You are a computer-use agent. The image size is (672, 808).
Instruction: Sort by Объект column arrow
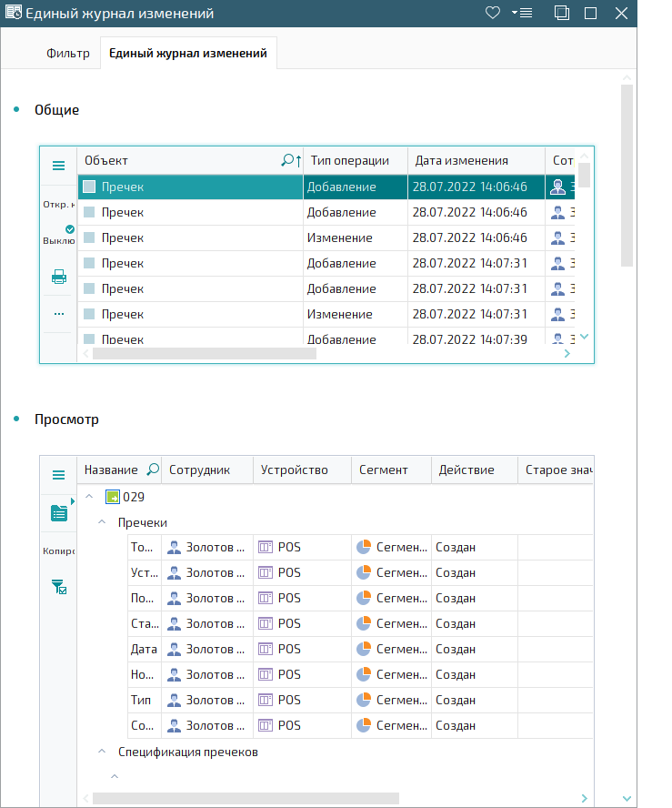[x=298, y=161]
